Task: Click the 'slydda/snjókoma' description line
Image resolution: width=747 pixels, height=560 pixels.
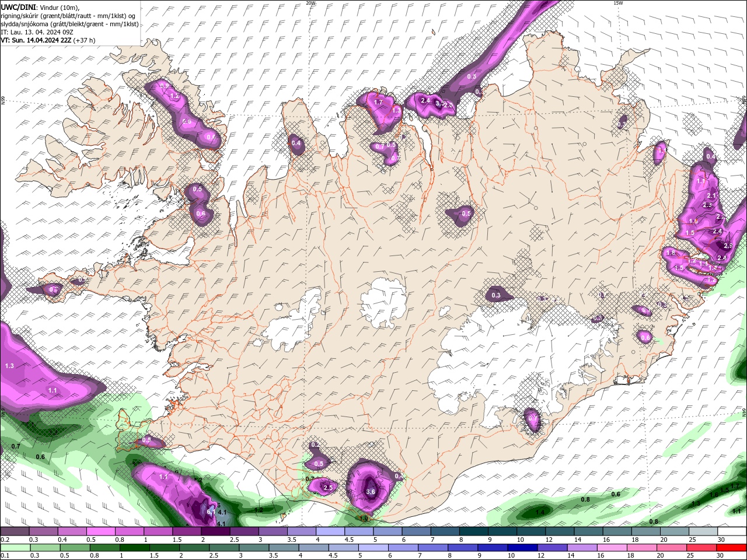Action: [x=69, y=24]
